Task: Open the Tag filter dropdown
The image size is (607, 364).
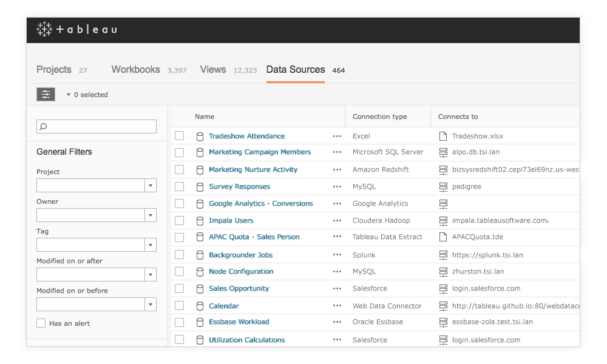Action: 151,245
